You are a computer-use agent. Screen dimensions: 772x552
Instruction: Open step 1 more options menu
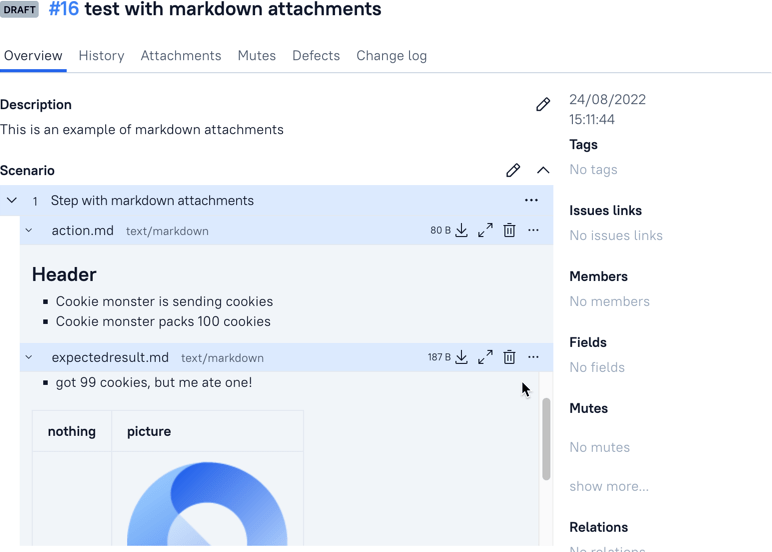click(x=531, y=200)
